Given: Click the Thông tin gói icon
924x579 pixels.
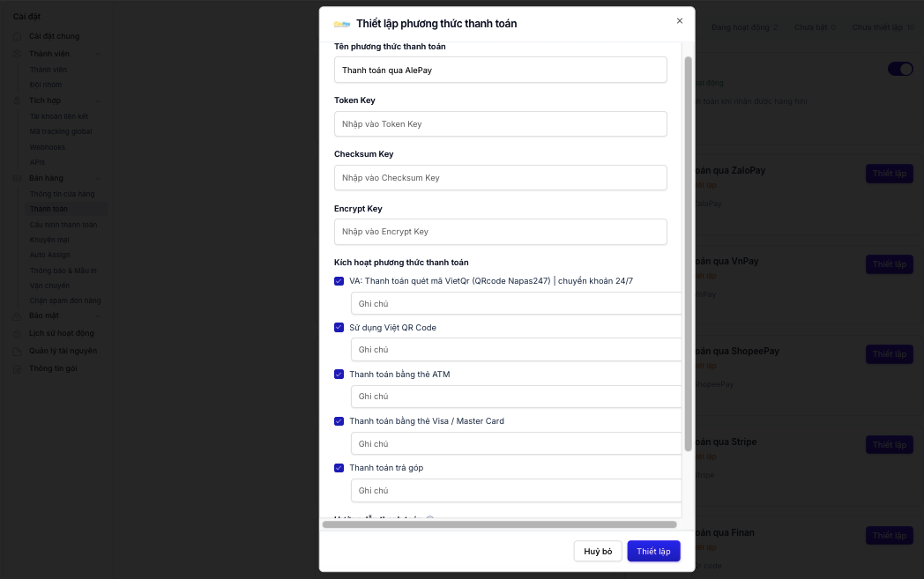Looking at the screenshot, I should [17, 369].
